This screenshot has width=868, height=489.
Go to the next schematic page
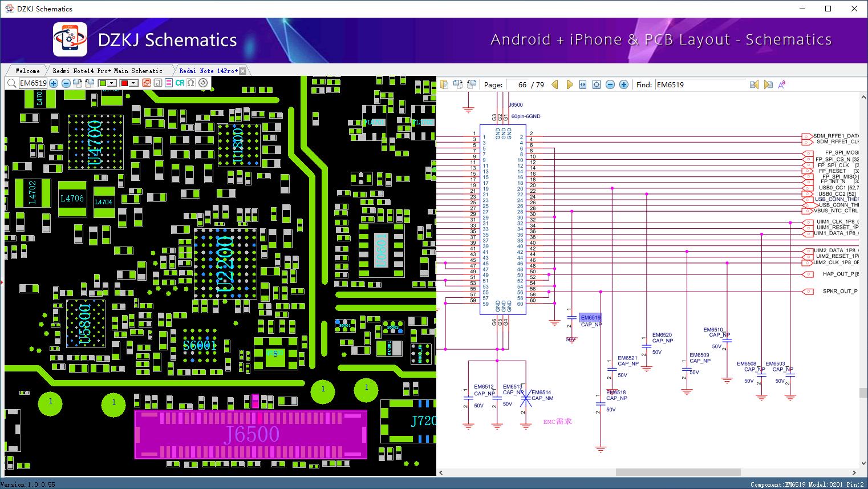click(569, 84)
